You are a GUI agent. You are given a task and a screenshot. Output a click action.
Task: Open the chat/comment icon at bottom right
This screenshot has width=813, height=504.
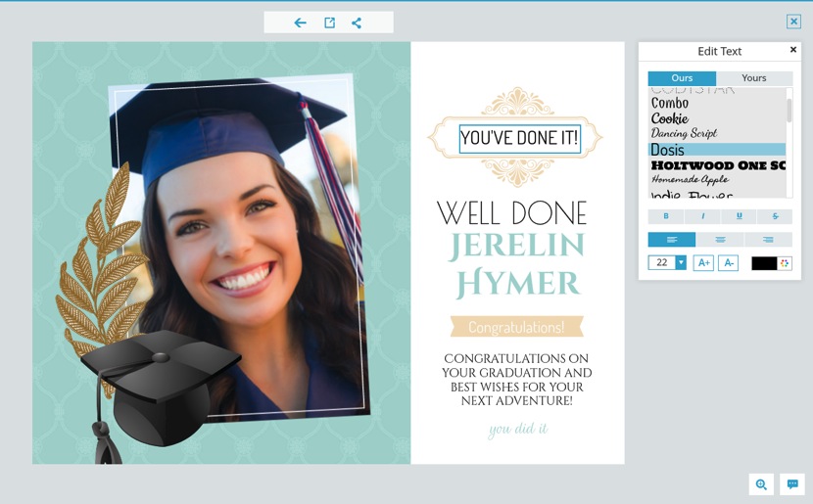click(x=792, y=484)
